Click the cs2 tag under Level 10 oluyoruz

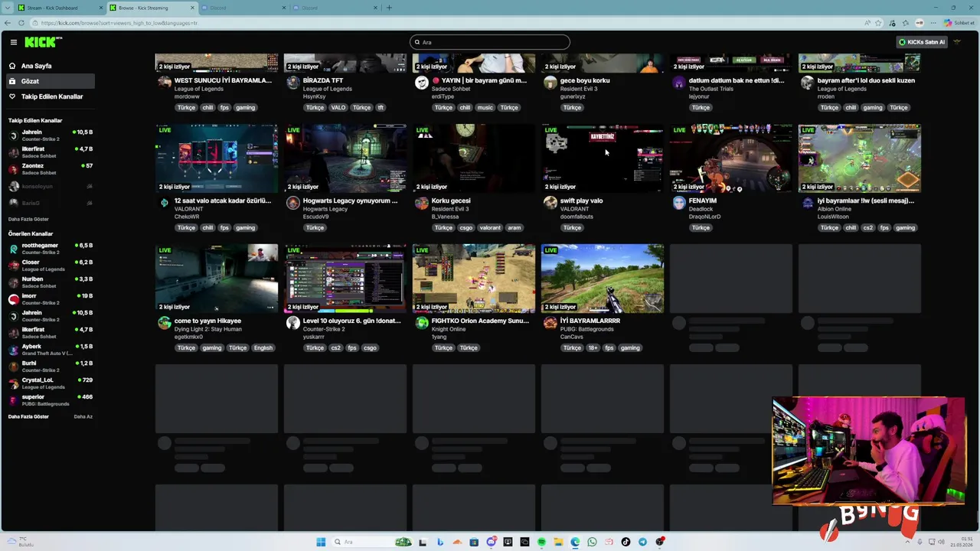(x=335, y=347)
